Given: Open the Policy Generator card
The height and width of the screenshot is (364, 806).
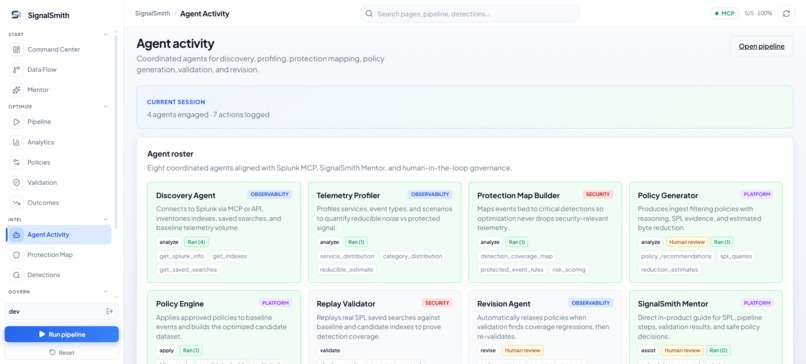Looking at the screenshot, I should (706, 232).
